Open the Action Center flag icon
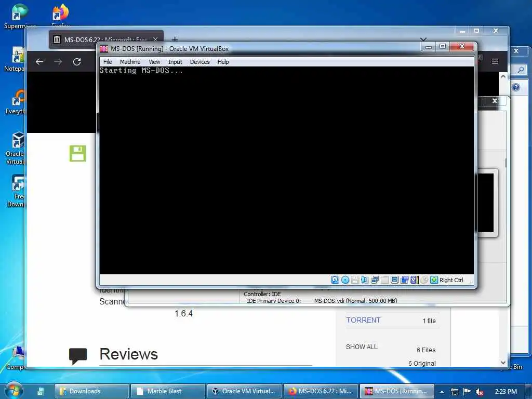This screenshot has width=532, height=399. pyautogui.click(x=467, y=391)
